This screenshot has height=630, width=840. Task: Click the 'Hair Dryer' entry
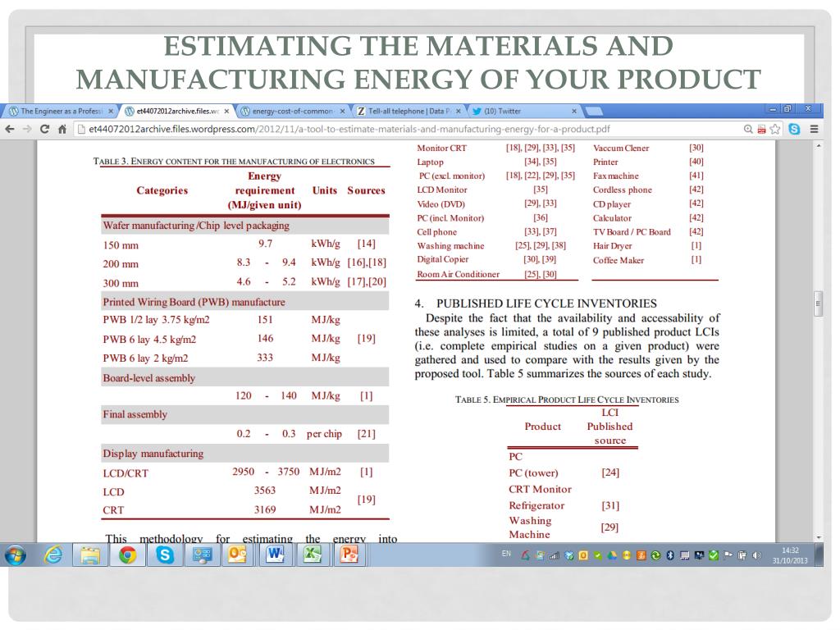[x=612, y=246]
